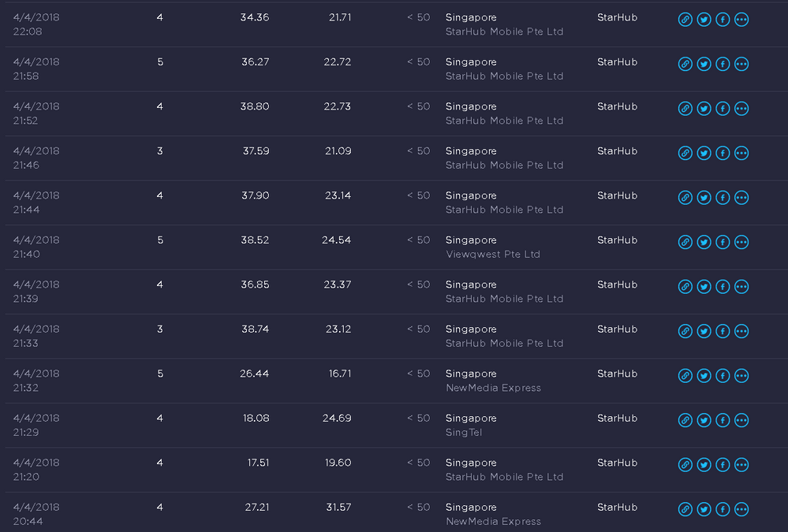Open the 4/4/2018 21:20 test entry
Image resolution: width=788 pixels, height=532 pixels.
tap(36, 470)
